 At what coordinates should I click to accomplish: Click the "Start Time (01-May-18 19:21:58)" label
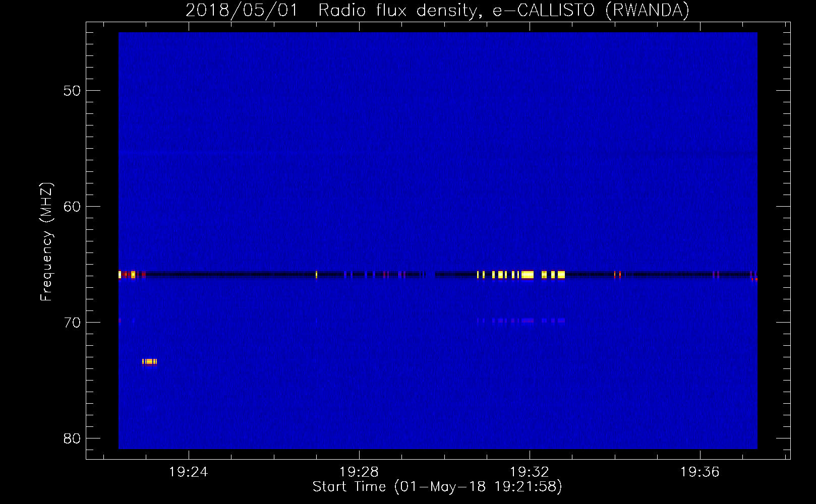click(x=437, y=487)
